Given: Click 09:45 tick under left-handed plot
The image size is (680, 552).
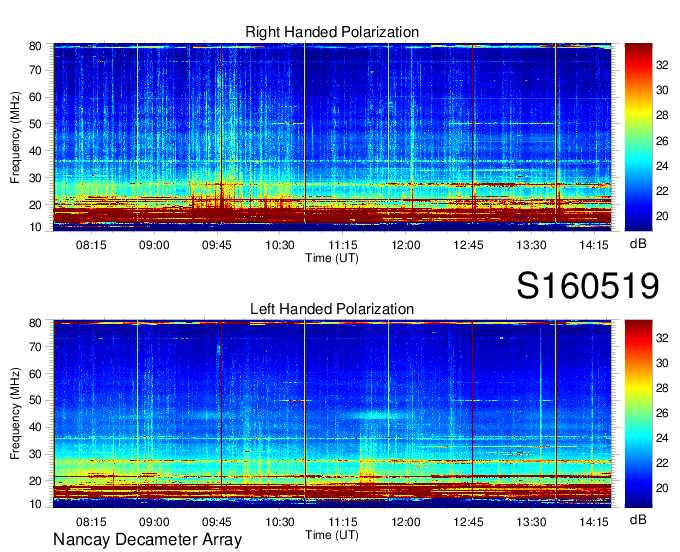Looking at the screenshot, I should tap(217, 522).
